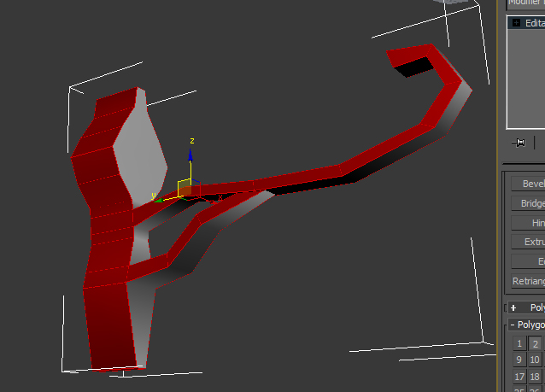This screenshot has width=545, height=392.
Task: Toggle smoothing group 17
Action: click(519, 377)
